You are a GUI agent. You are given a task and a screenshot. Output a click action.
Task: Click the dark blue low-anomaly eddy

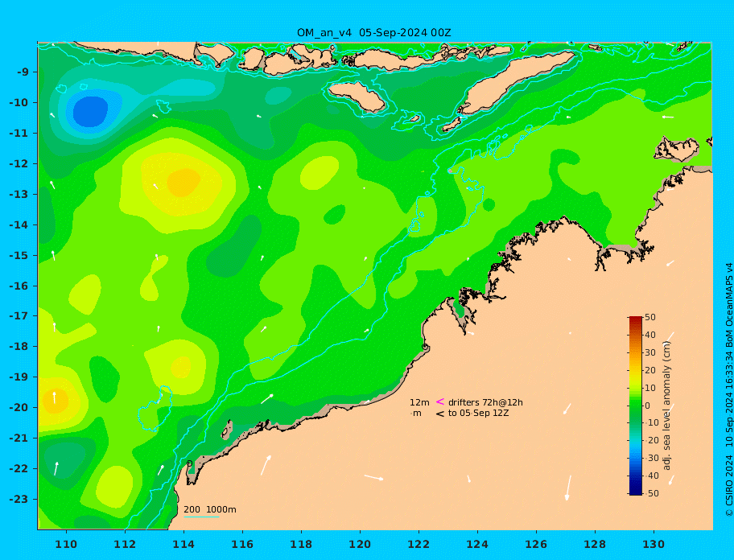click(x=91, y=112)
